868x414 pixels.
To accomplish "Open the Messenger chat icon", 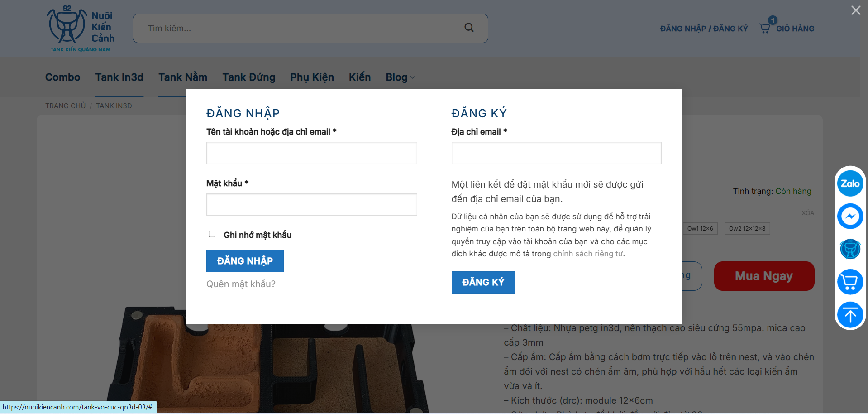I will coord(850,216).
